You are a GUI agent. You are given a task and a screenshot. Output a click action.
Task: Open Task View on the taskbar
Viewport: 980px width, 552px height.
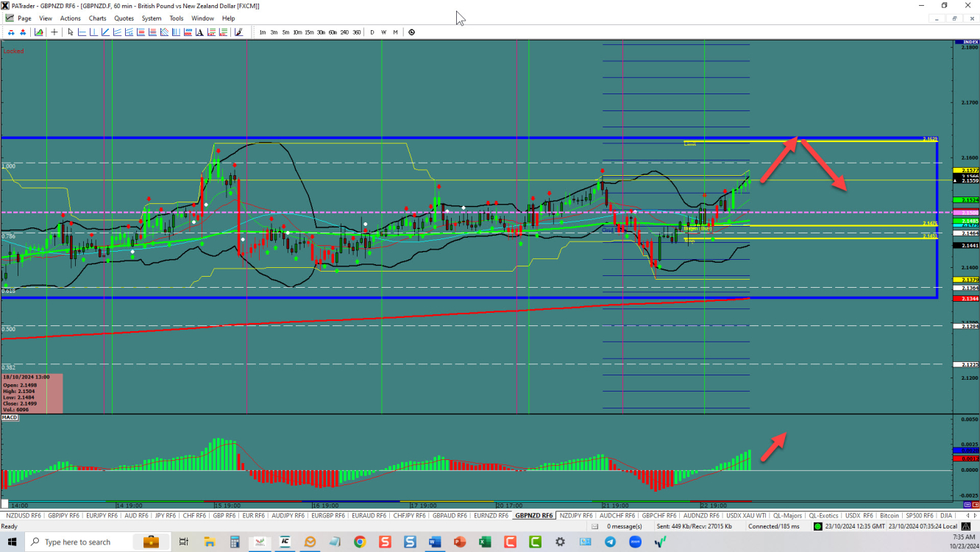[x=184, y=542]
